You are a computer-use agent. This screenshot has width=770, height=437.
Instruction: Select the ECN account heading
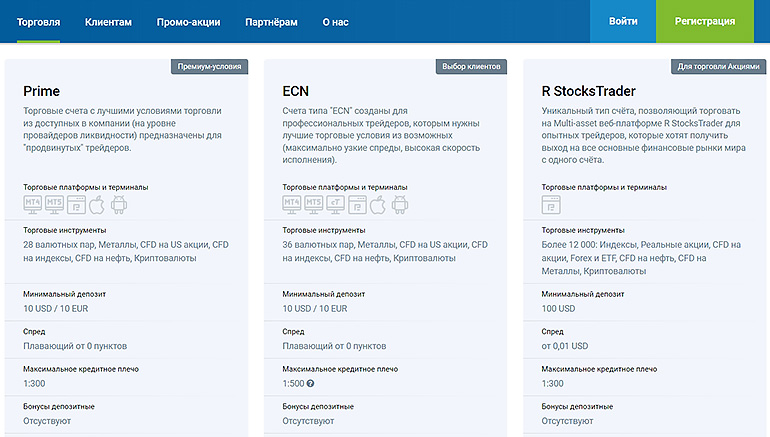pos(296,91)
